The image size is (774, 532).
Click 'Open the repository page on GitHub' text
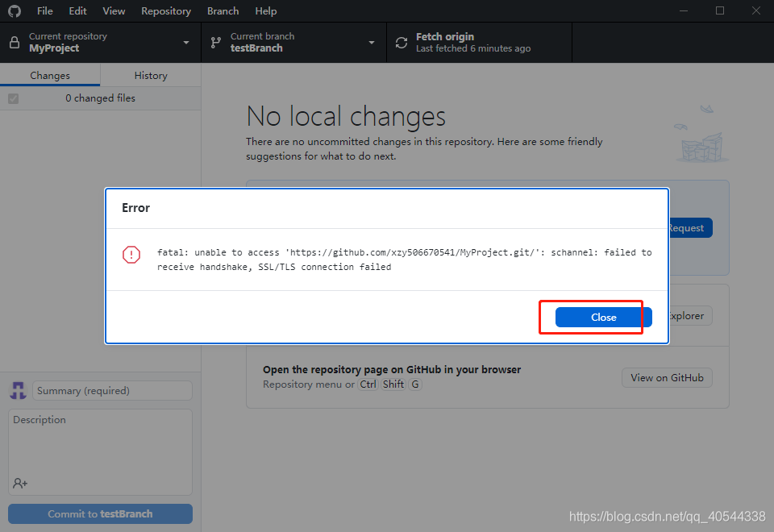pyautogui.click(x=392, y=370)
